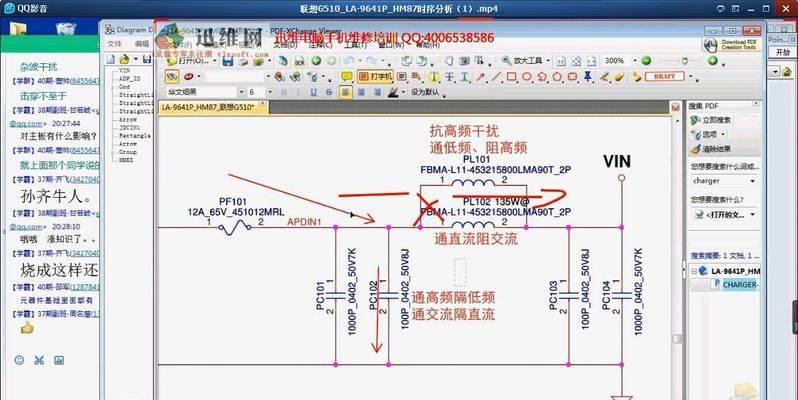Select the Rectangle item in the tree
798x400 pixels.
[134, 136]
